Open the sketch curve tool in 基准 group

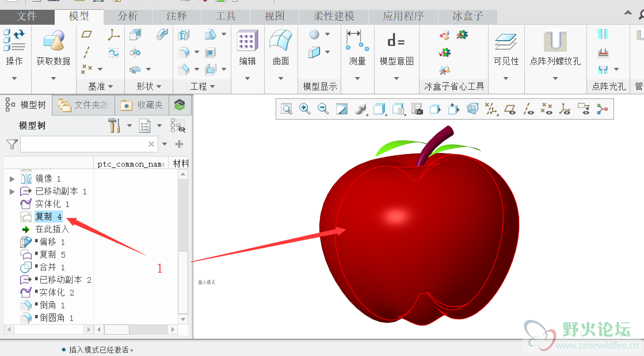point(113,52)
